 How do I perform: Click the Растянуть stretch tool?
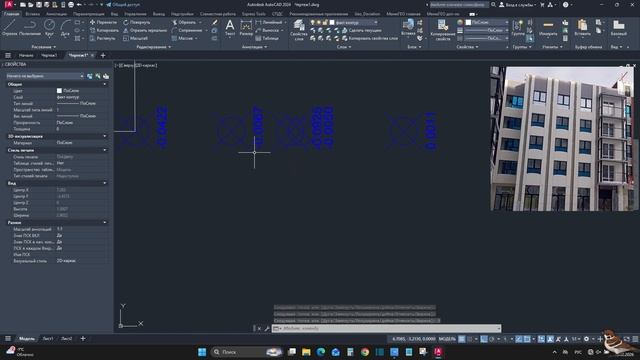tap(102, 38)
